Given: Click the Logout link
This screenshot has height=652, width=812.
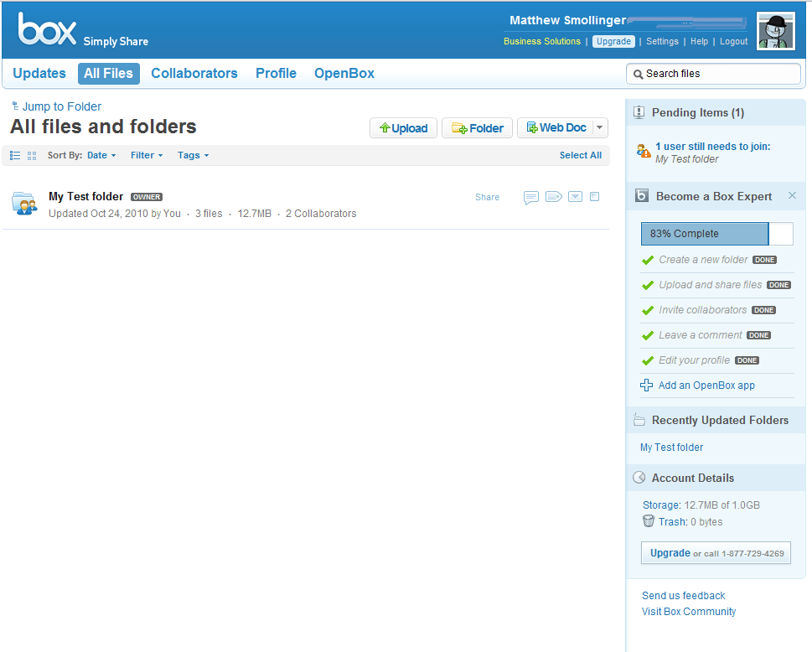Looking at the screenshot, I should pyautogui.click(x=734, y=41).
